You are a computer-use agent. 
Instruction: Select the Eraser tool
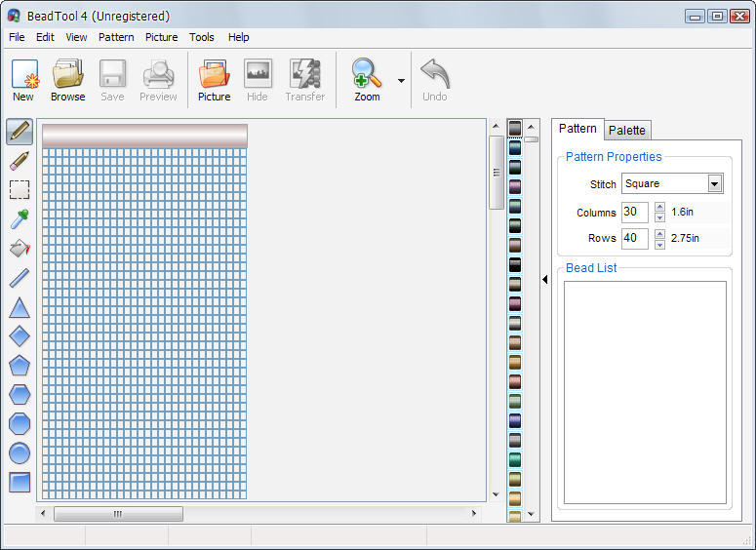20,161
